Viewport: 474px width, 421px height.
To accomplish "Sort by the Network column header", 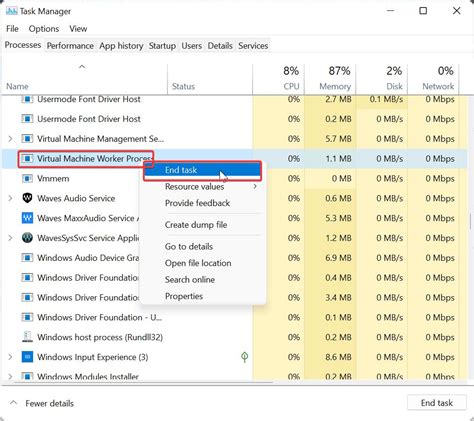I will pyautogui.click(x=434, y=79).
